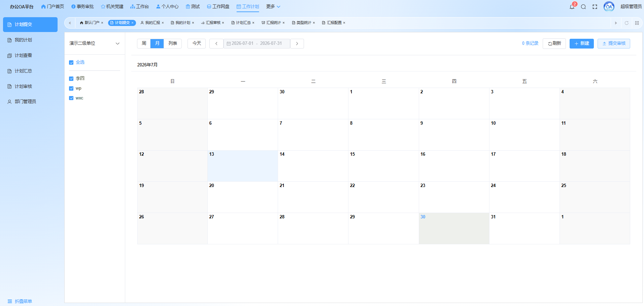
Task: Jump to 今天
Action: coord(197,43)
